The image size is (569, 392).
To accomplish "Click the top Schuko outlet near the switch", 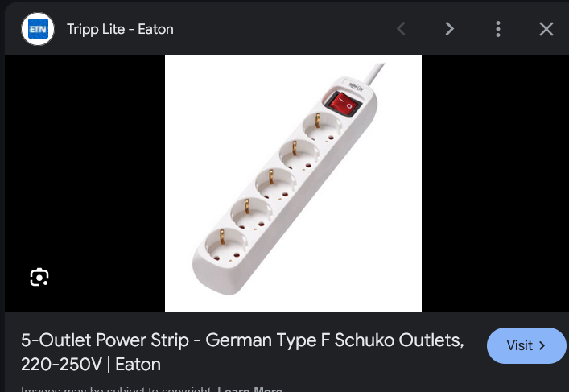I will click(x=322, y=126).
